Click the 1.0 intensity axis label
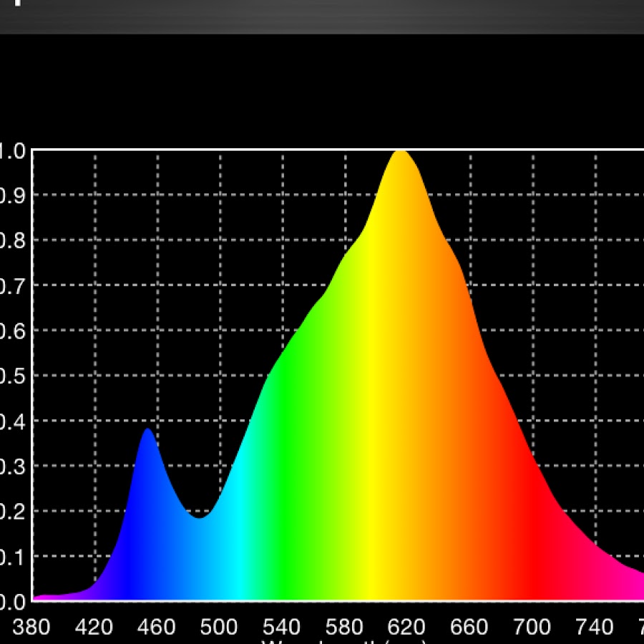The image size is (644, 644). coord(13,151)
